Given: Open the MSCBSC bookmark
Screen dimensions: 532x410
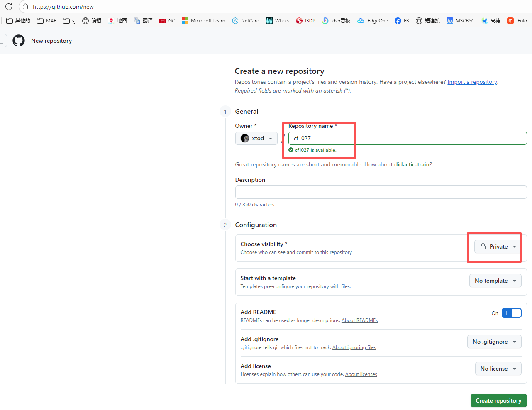Looking at the screenshot, I should pyautogui.click(x=460, y=21).
